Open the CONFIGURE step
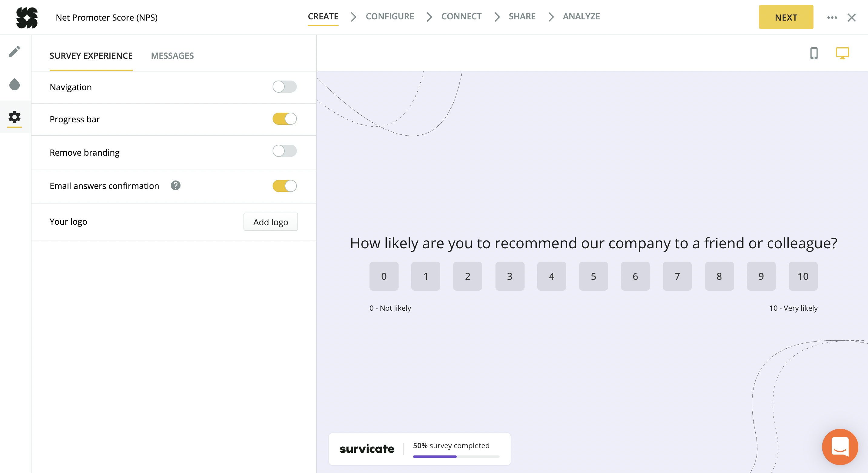The image size is (868, 473). click(390, 16)
